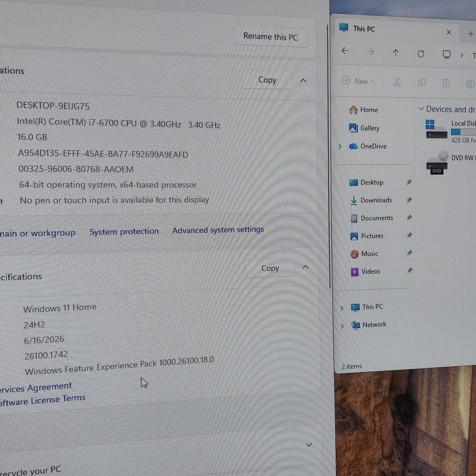Select This PC in the navigation tree
The image size is (476, 476).
coord(367,307)
